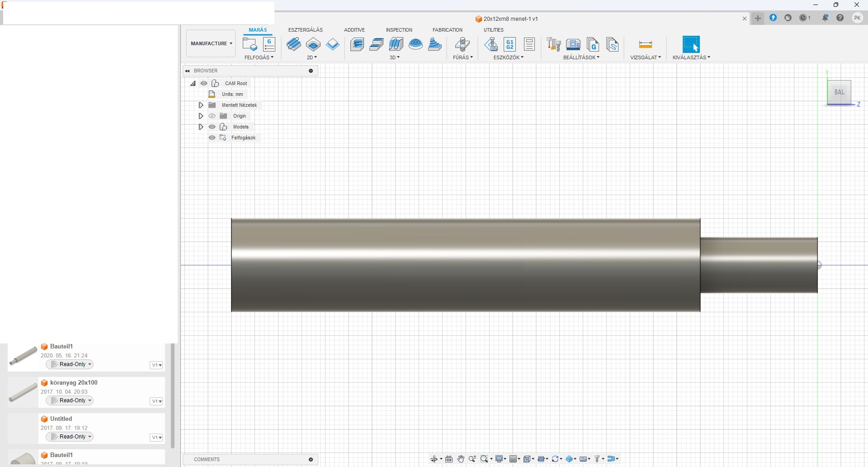Viewport: 868px width, 467px height.
Task: Show the hidden Origin folder
Action: 212,116
